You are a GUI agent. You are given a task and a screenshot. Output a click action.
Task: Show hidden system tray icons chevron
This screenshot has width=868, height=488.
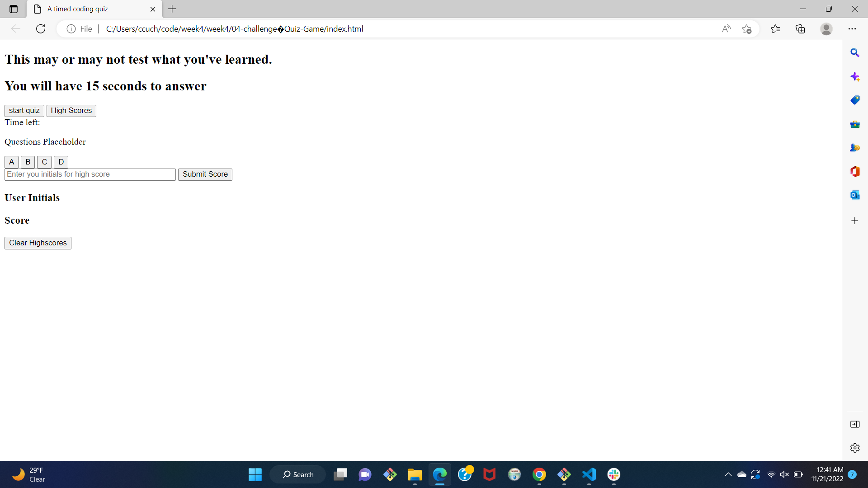coord(728,474)
